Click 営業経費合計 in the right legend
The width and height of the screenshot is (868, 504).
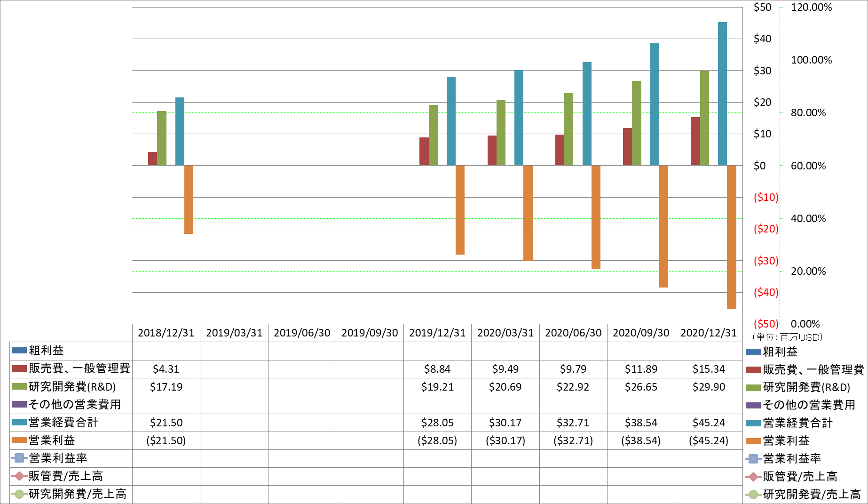click(797, 423)
